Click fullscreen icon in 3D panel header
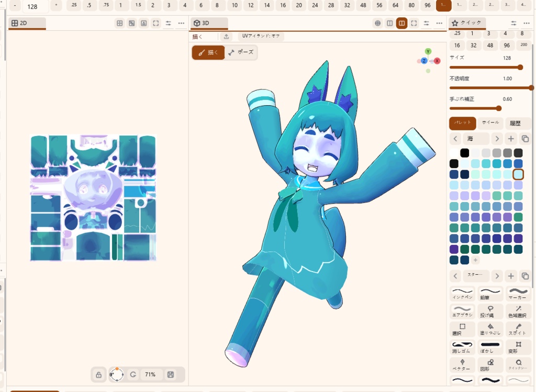Image resolution: width=536 pixels, height=392 pixels. tap(414, 23)
